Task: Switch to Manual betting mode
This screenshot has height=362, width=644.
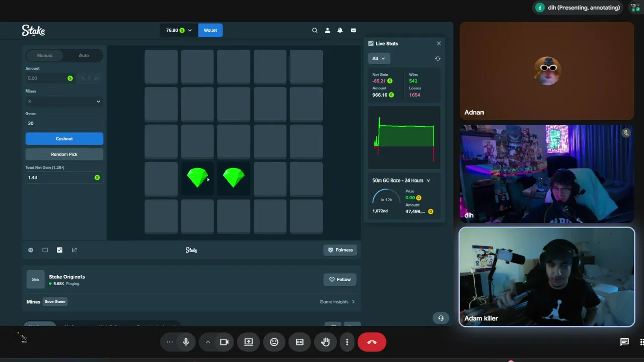Action: tap(45, 56)
